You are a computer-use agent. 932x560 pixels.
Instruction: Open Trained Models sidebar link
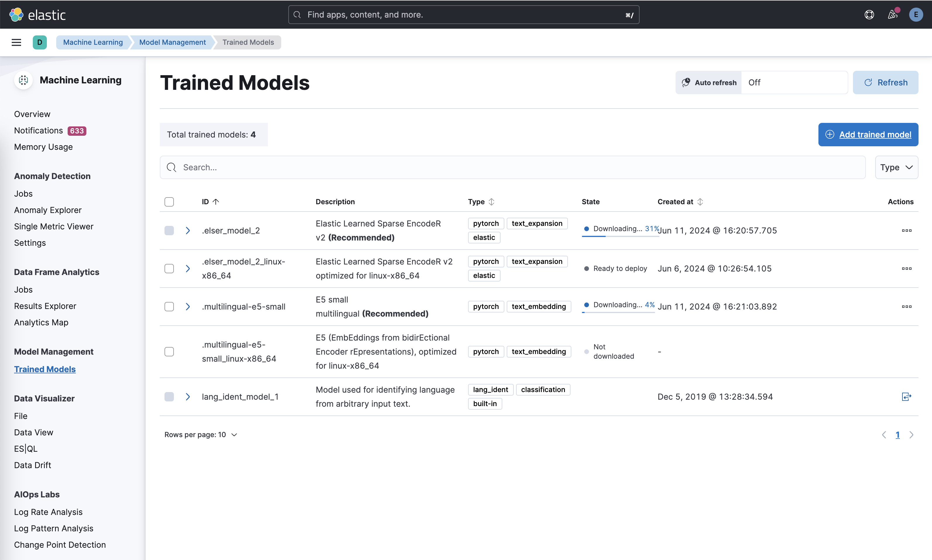pos(45,369)
